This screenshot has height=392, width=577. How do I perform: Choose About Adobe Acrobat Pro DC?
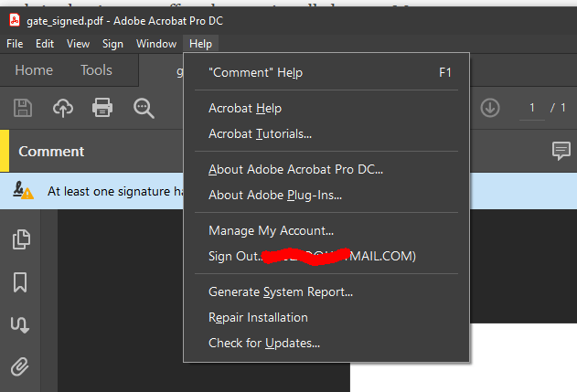click(x=295, y=169)
